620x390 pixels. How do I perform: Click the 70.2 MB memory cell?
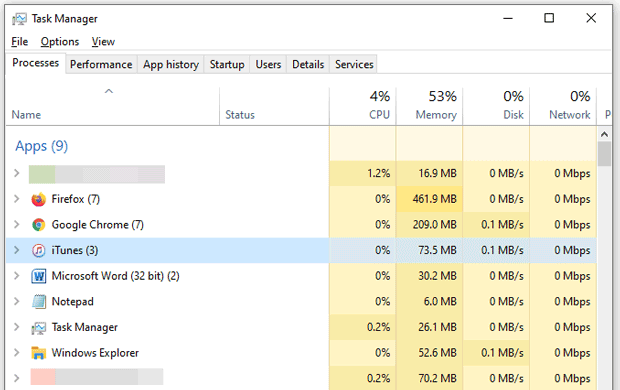[429, 378]
